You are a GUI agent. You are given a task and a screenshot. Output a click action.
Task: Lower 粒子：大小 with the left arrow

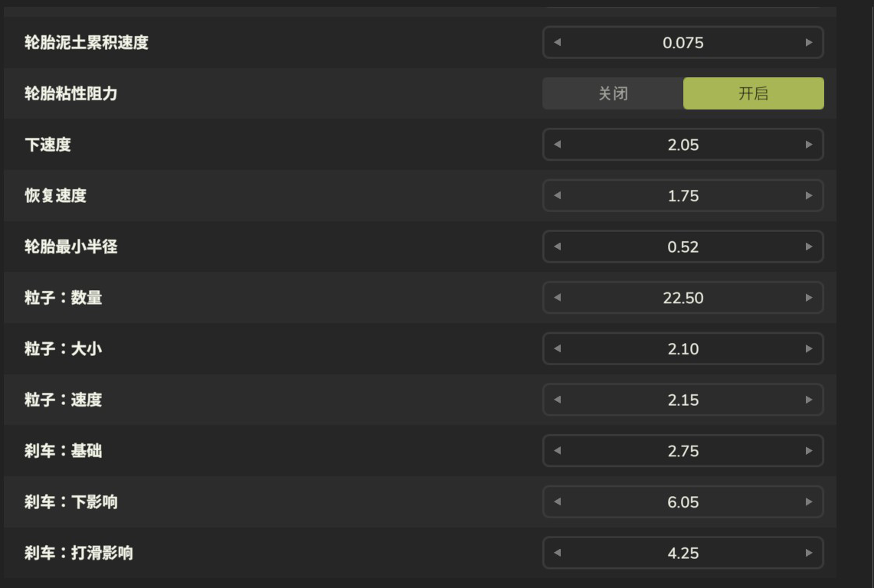tap(558, 349)
